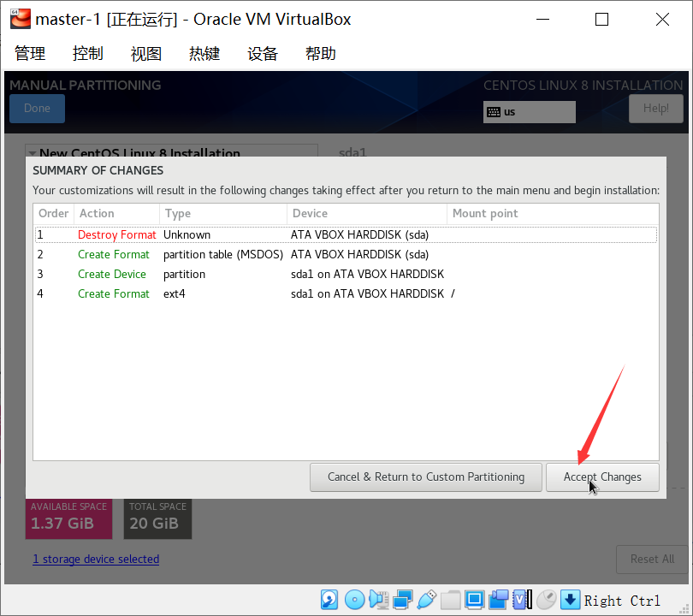Open the 管理 menu
The image size is (693, 616).
[30, 53]
